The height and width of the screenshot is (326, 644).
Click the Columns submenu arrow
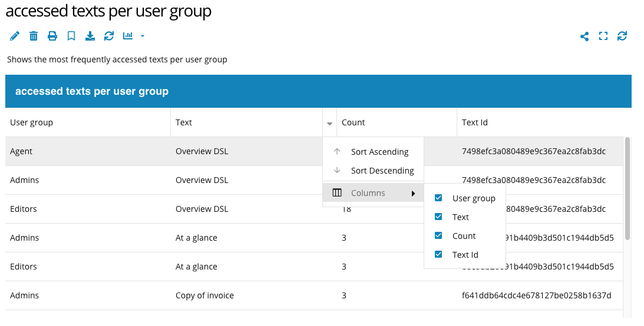[x=413, y=194]
